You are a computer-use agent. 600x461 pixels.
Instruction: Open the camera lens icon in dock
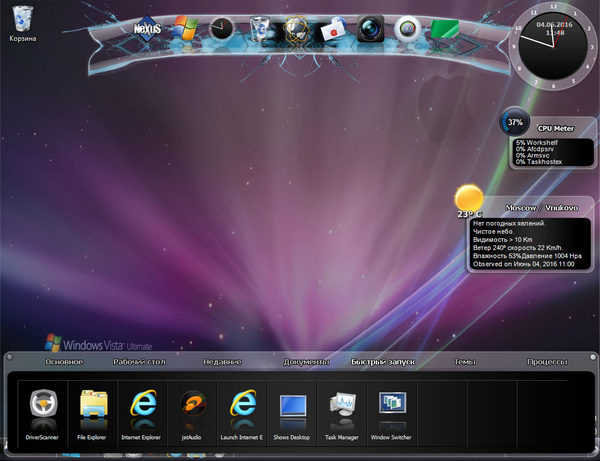pyautogui.click(x=371, y=28)
